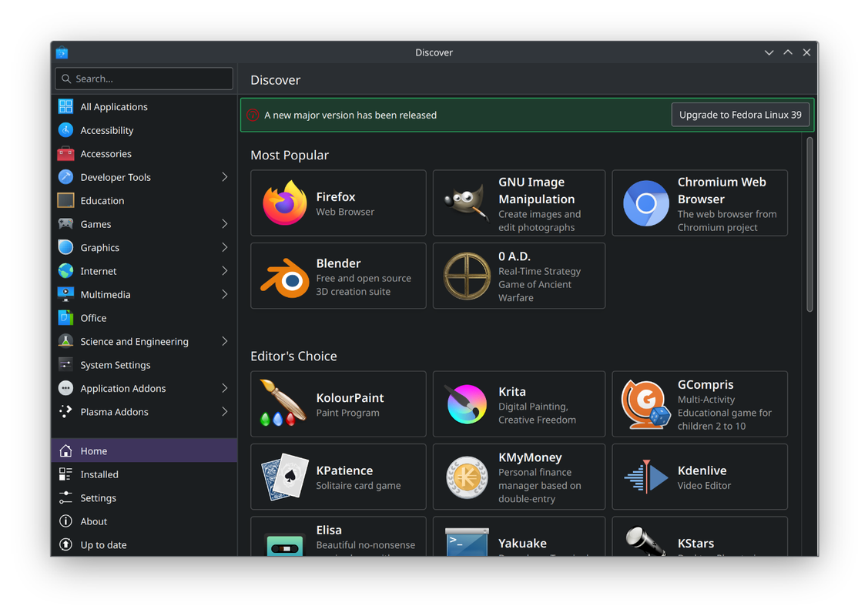This screenshot has width=868, height=616.
Task: Expand the Plasma Addons chevron
Action: coord(224,412)
